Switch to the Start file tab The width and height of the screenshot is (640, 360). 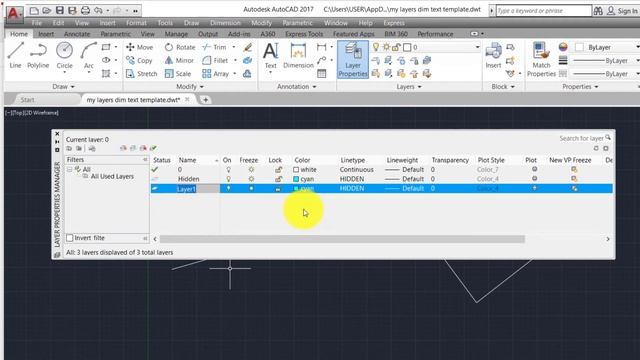[28, 100]
